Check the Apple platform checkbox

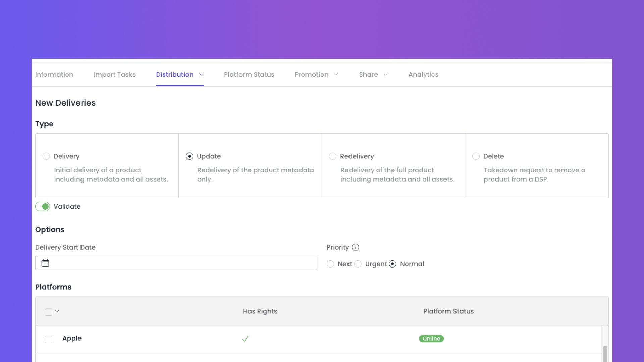[49, 340]
